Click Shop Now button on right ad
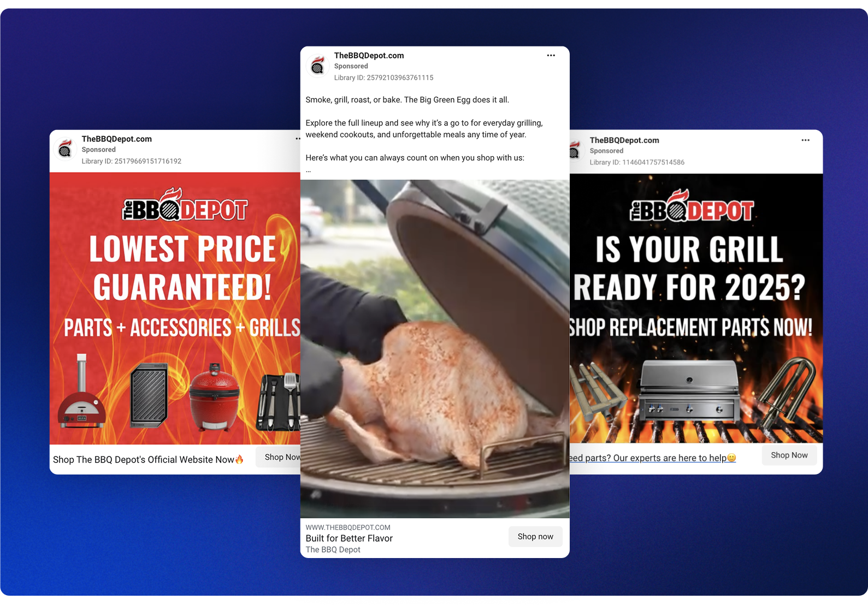This screenshot has height=611, width=868. (789, 455)
